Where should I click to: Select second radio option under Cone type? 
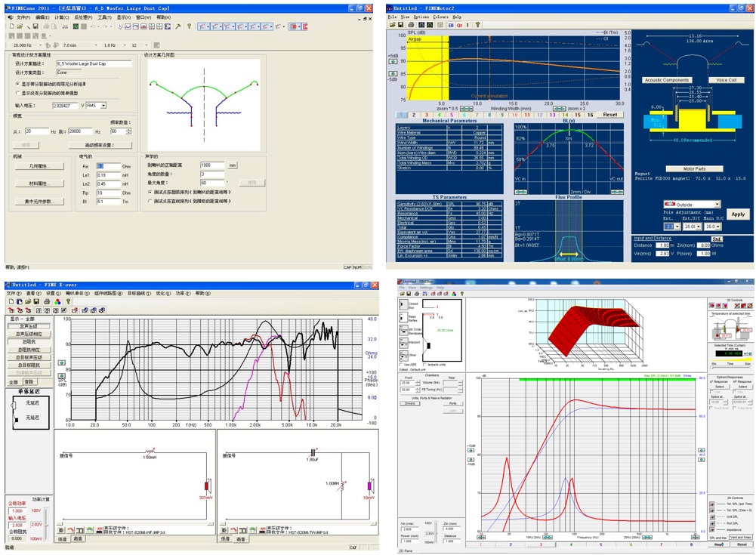click(x=18, y=93)
